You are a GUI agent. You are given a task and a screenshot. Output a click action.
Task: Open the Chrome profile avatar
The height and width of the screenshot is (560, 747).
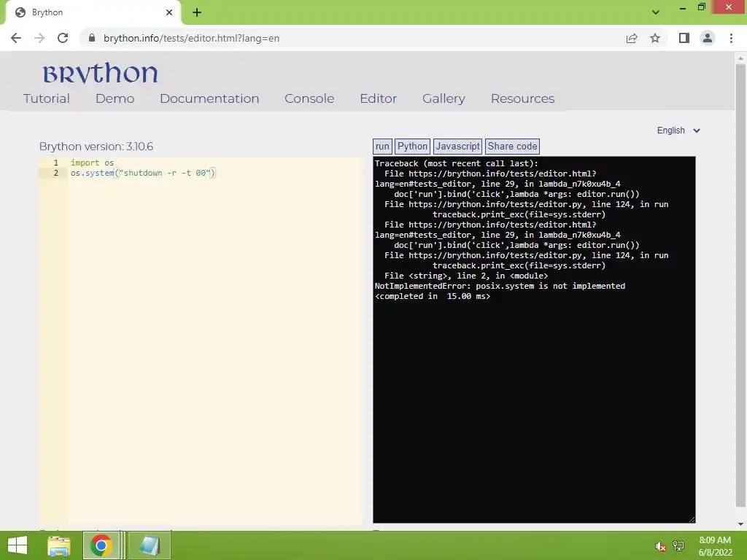(x=708, y=38)
